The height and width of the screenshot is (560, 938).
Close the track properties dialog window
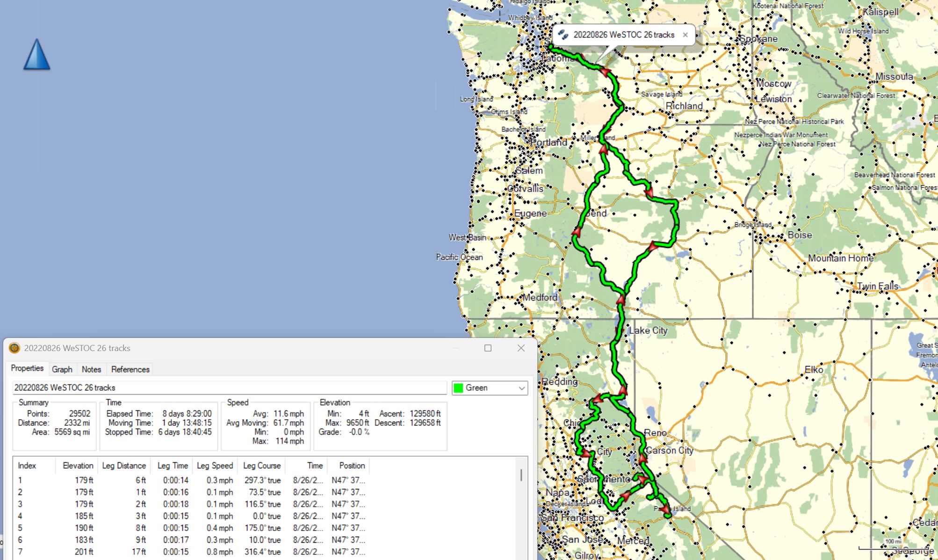click(521, 348)
